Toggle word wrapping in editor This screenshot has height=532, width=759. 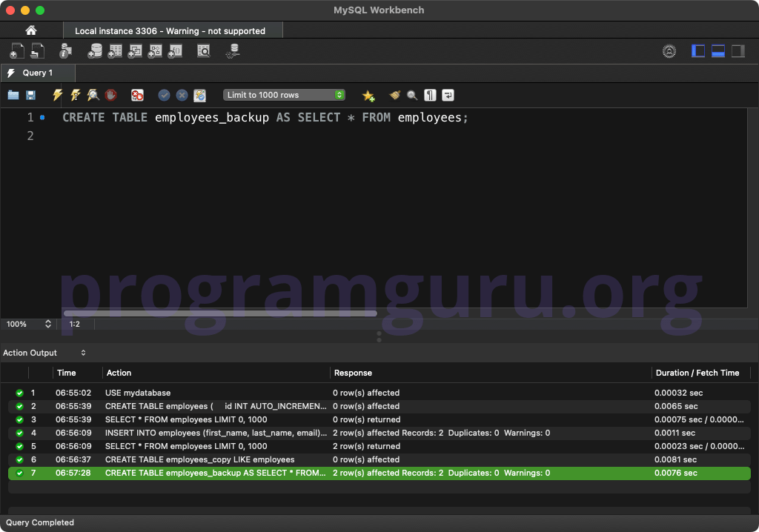[x=448, y=95]
